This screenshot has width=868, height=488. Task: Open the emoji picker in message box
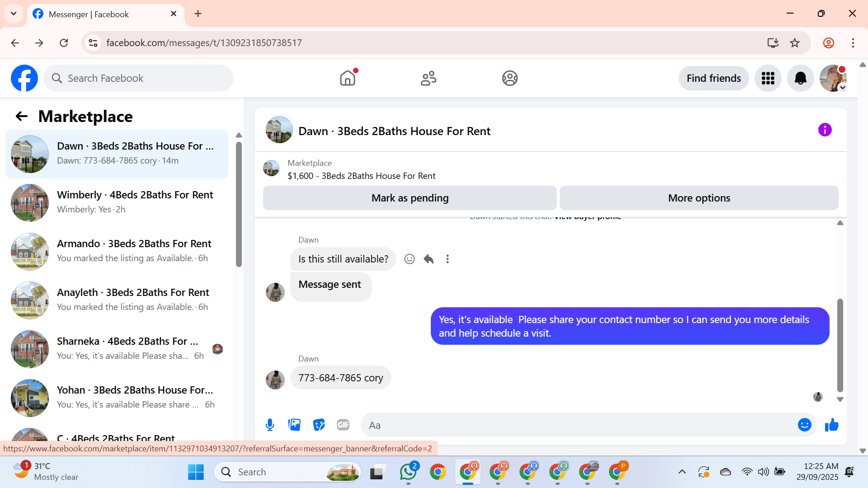pos(804,425)
